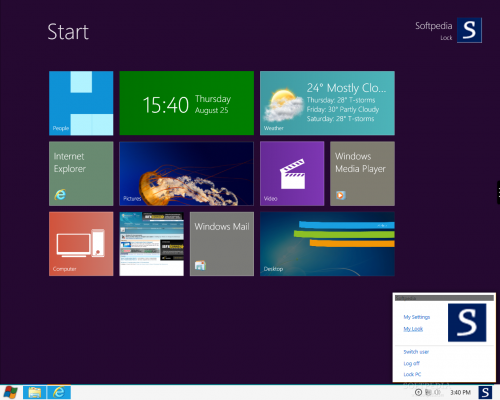Click the network icon in the system tray
The width and height of the screenshot is (500, 400).
point(428,393)
